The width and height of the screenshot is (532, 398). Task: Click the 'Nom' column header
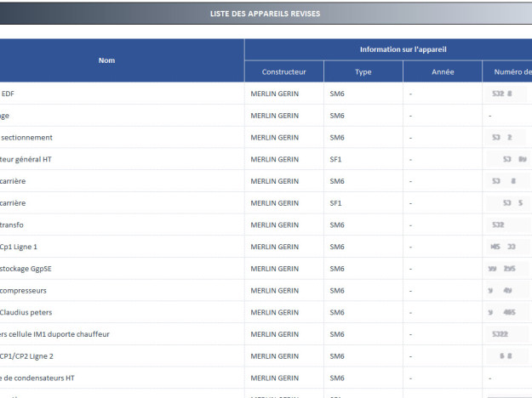pyautogui.click(x=106, y=60)
